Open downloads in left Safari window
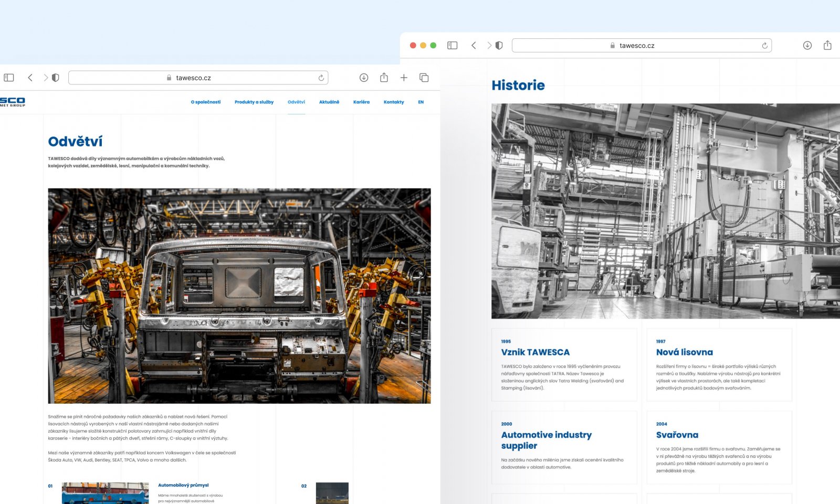 pyautogui.click(x=364, y=78)
